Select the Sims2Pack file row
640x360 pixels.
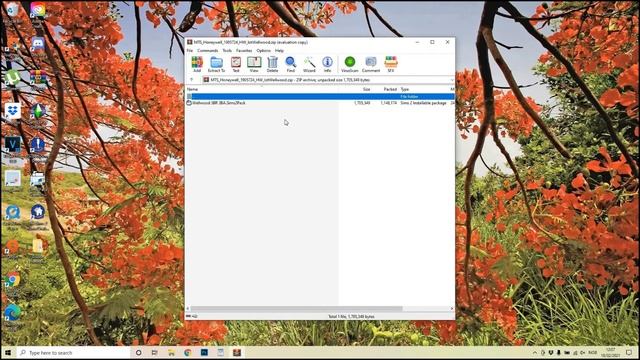coord(320,103)
